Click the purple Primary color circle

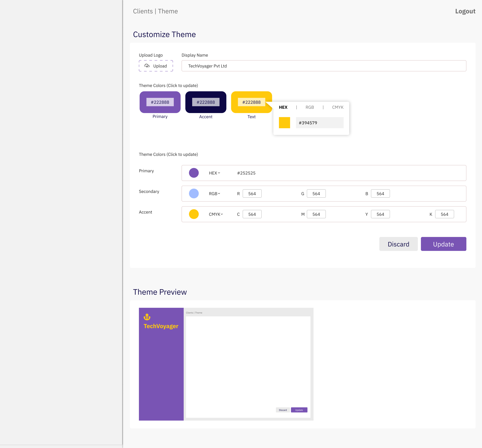[x=194, y=173]
